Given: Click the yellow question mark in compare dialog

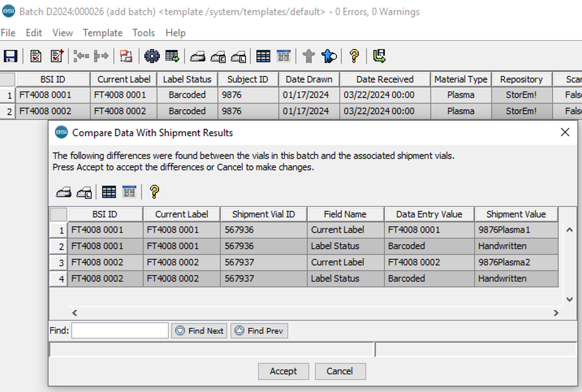Looking at the screenshot, I should tap(154, 192).
